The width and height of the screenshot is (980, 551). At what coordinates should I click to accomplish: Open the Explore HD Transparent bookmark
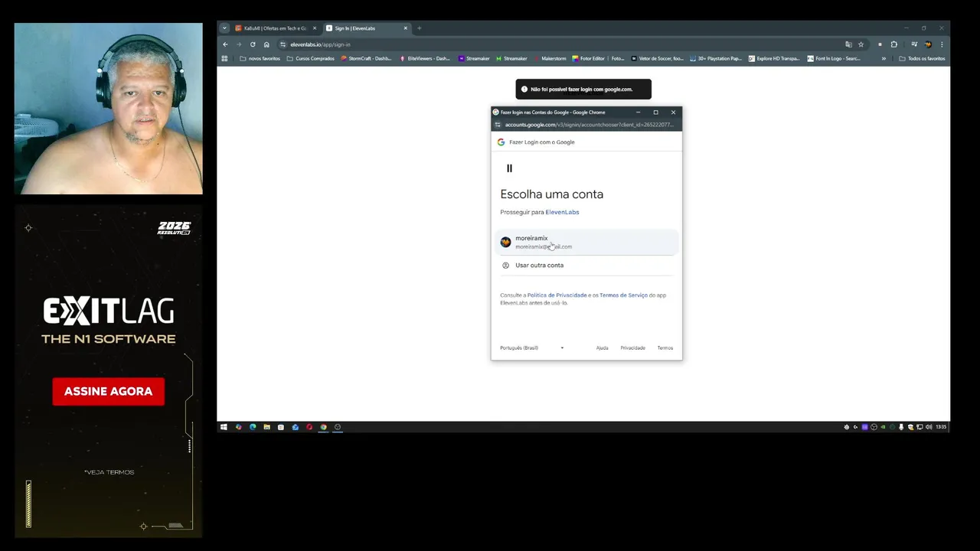click(774, 58)
